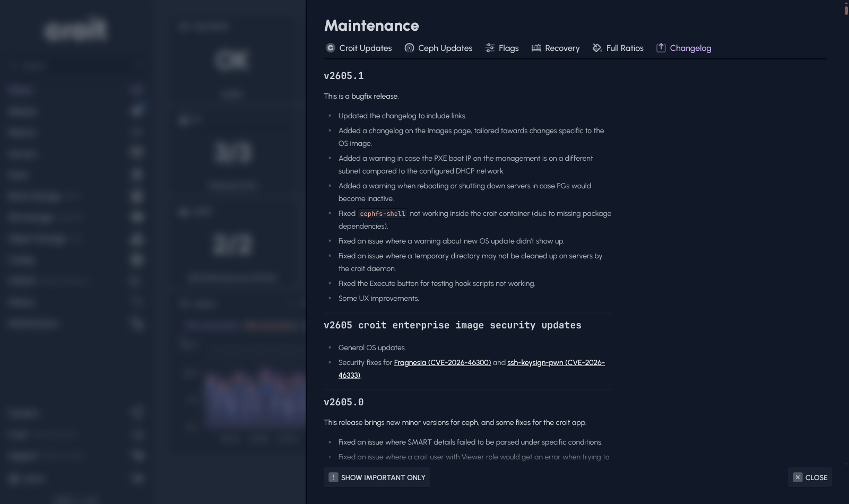Open the Fragnesia (CVE-2026-46300) link

coord(443,362)
